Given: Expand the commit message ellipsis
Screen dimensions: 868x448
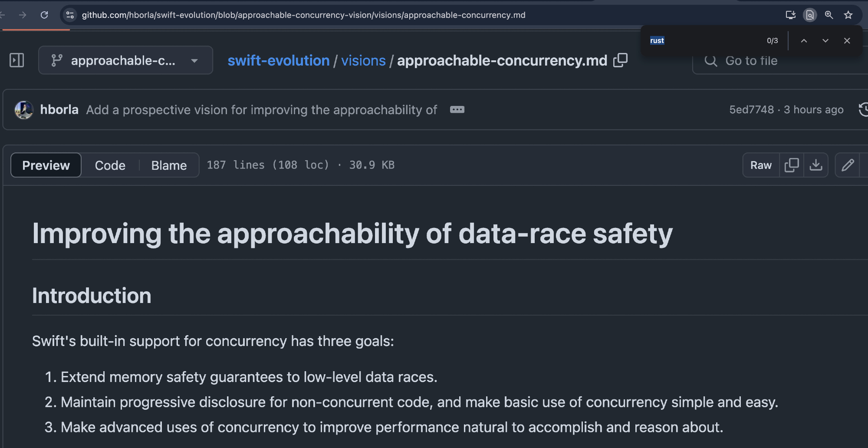Looking at the screenshot, I should tap(457, 109).
